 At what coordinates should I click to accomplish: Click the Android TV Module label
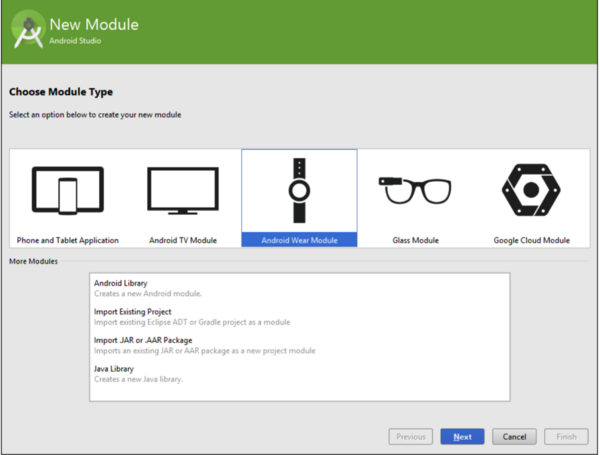tap(183, 240)
